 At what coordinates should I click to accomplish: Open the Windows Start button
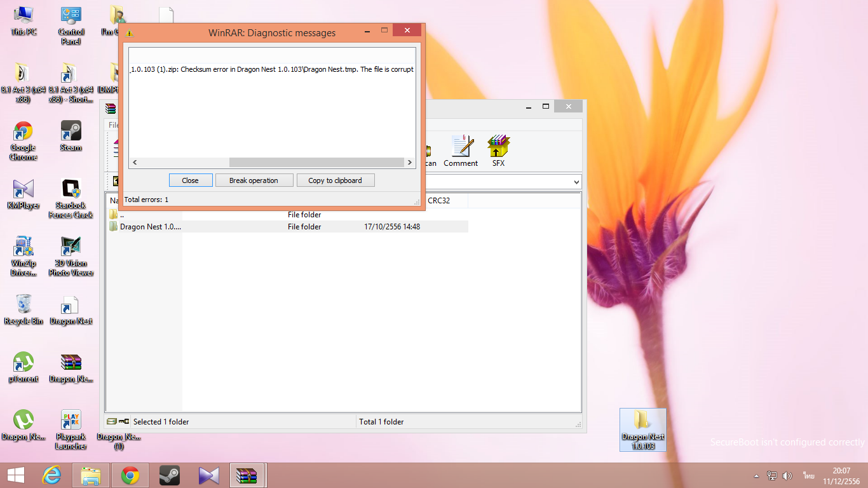pos(16,475)
